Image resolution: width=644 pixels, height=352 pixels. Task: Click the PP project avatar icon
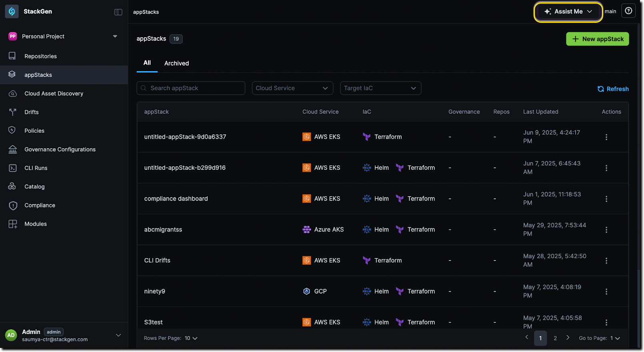pos(13,36)
